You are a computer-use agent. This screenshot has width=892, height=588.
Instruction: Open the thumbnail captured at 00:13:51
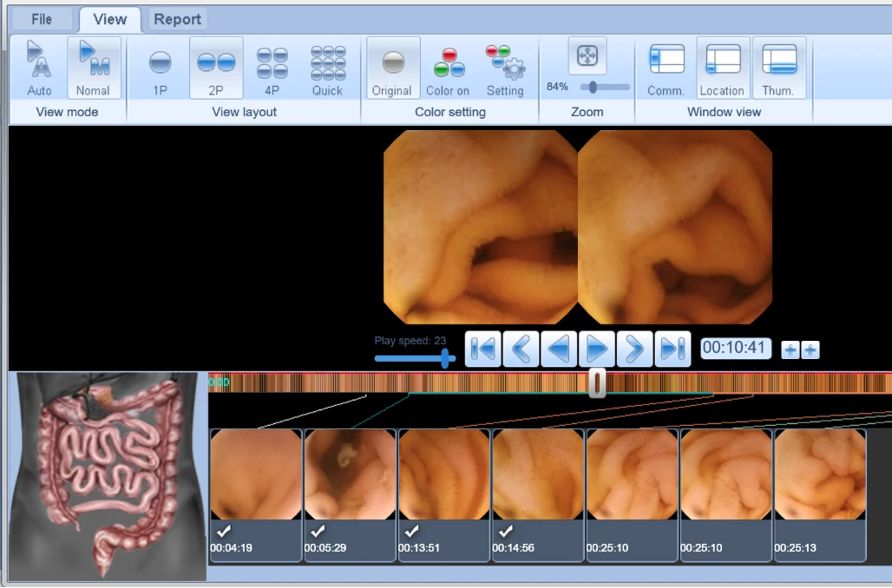click(443, 474)
